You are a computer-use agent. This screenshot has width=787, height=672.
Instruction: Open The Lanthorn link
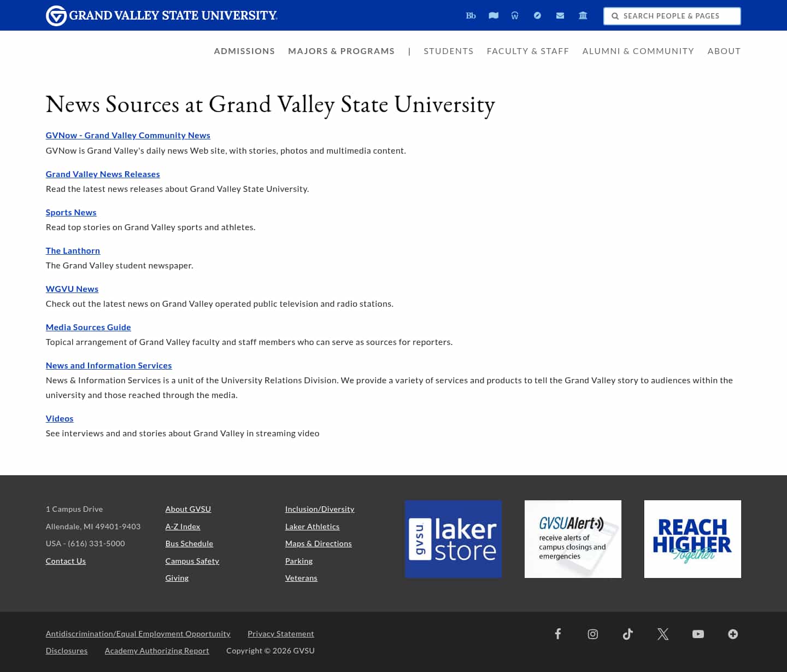pos(73,250)
